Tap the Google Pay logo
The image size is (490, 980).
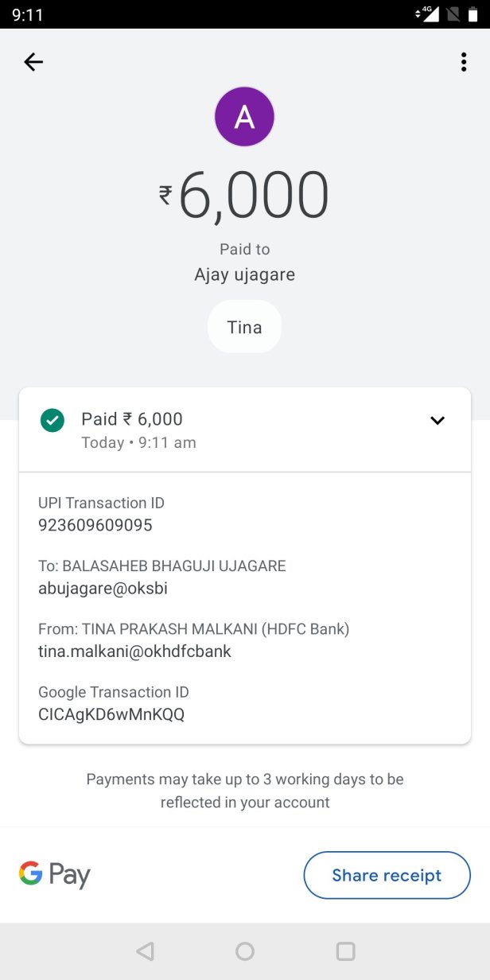tap(54, 875)
